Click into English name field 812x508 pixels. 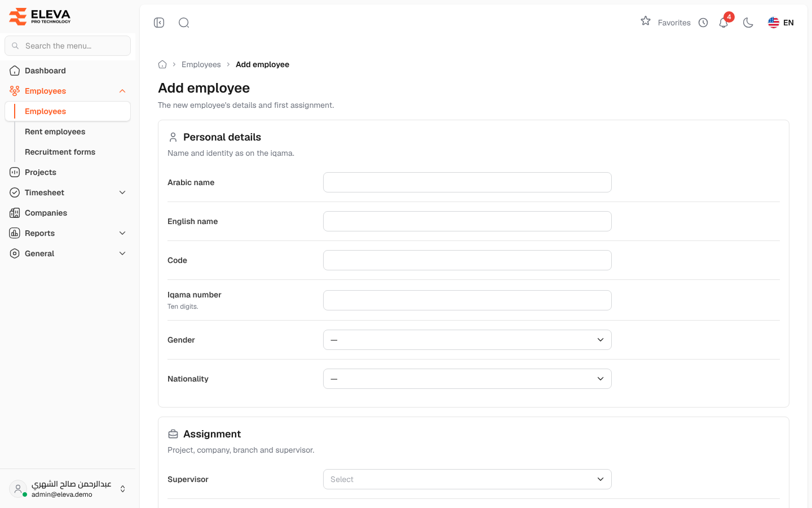(467, 221)
